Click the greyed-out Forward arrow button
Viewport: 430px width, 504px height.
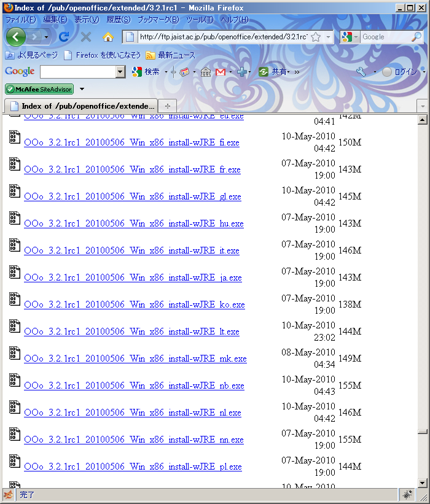tap(34, 37)
